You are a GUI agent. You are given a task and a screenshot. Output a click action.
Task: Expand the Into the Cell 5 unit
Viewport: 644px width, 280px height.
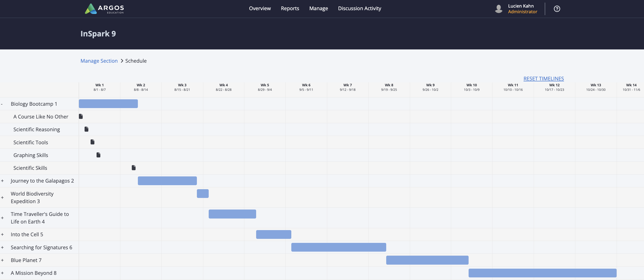pyautogui.click(x=2, y=234)
